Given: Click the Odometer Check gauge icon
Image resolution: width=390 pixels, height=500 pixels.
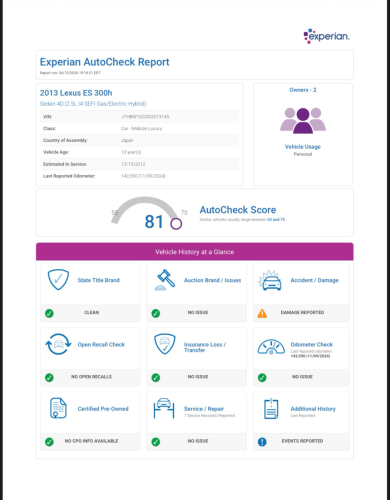Looking at the screenshot, I should click(x=271, y=347).
